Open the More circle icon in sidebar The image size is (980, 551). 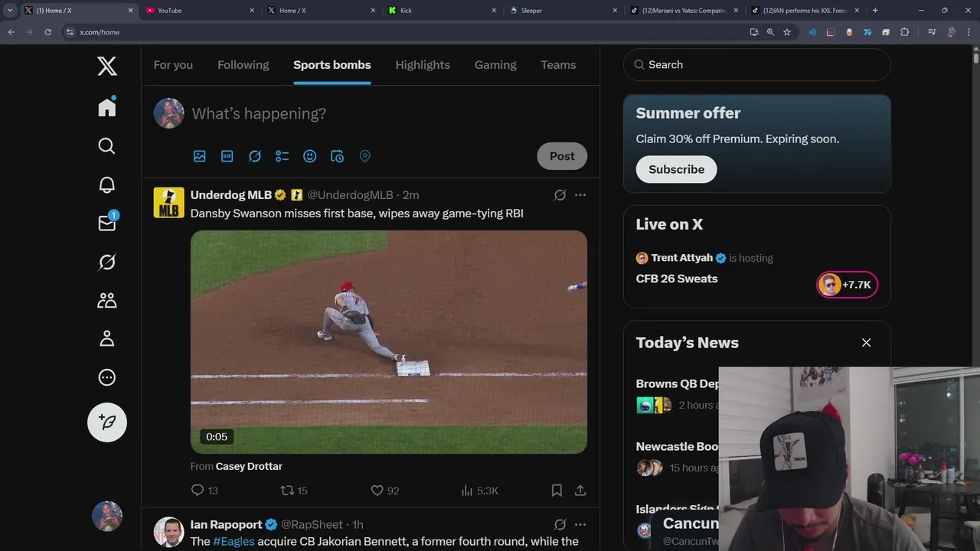pyautogui.click(x=107, y=377)
